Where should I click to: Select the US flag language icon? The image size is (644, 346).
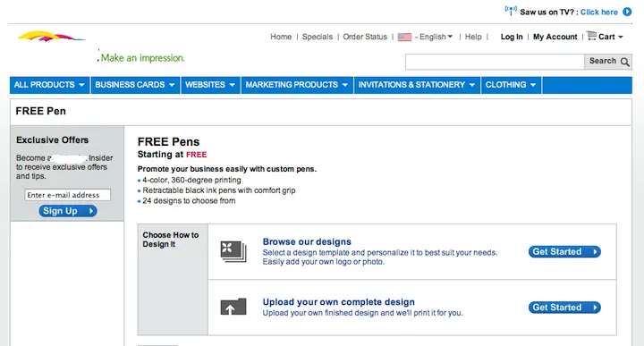click(x=404, y=37)
